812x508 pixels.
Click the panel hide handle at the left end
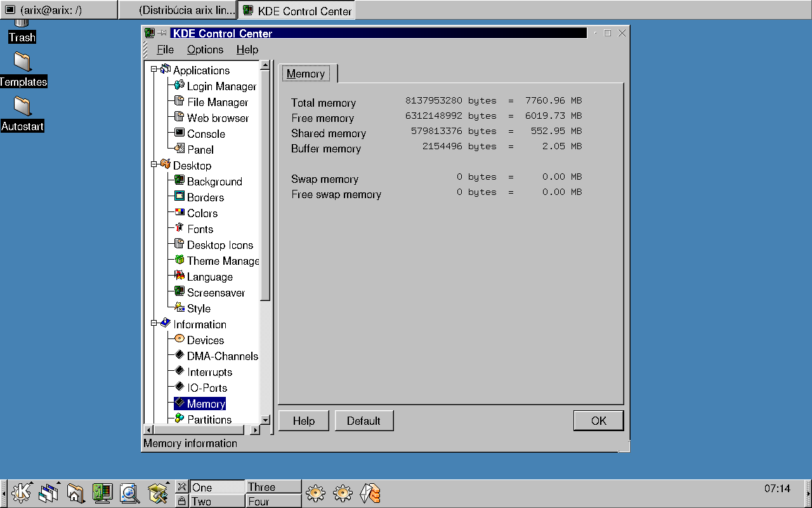pyautogui.click(x=3, y=493)
